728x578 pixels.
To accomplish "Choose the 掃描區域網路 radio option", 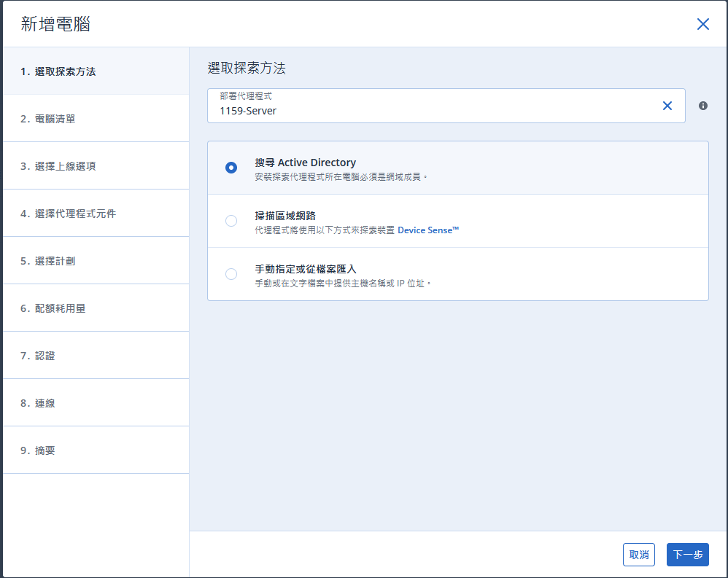I will (231, 221).
